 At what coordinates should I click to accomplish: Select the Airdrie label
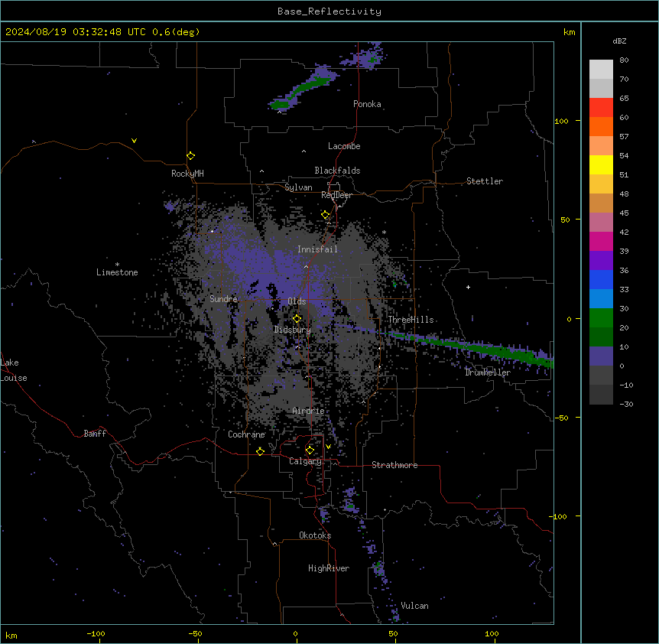(x=308, y=411)
